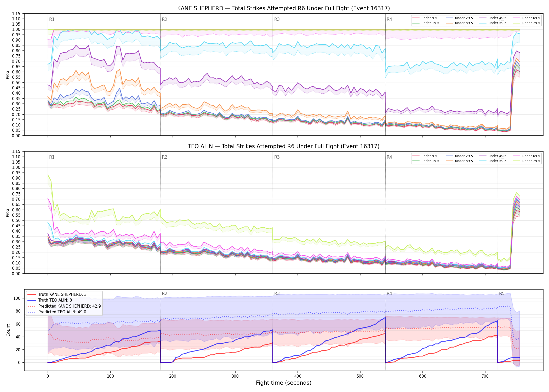Click 'Prob' axis label on Teo Alin chart
Screen dimensions: 549x392
coord(8,213)
